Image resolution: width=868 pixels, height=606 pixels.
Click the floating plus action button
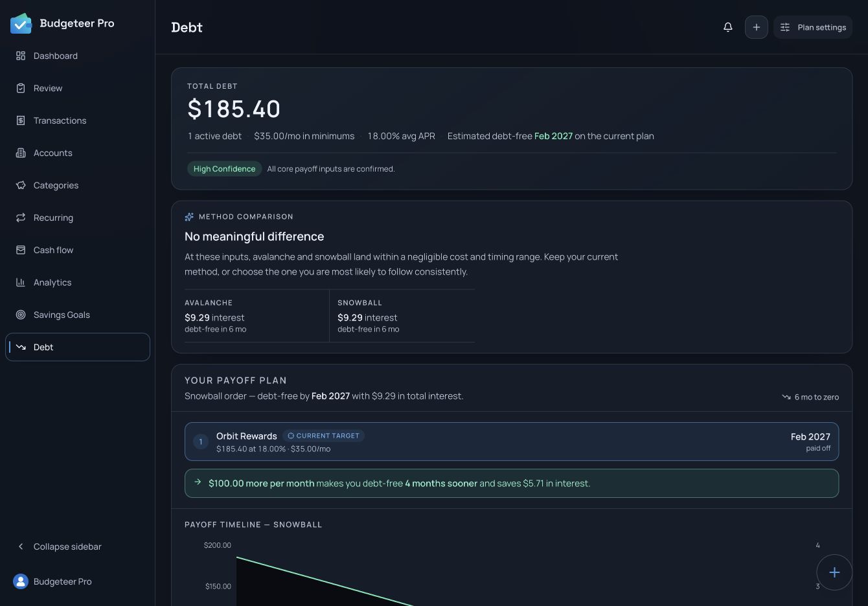(x=834, y=572)
